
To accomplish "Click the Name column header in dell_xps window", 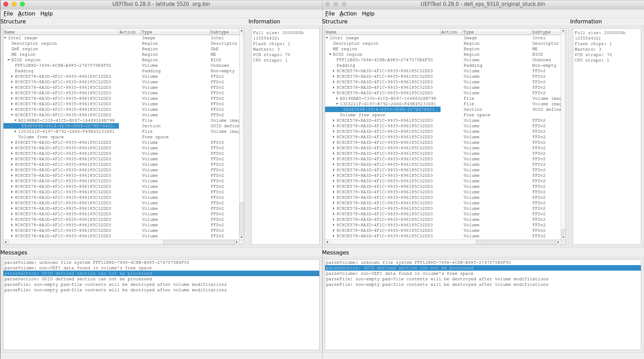I will (x=382, y=32).
